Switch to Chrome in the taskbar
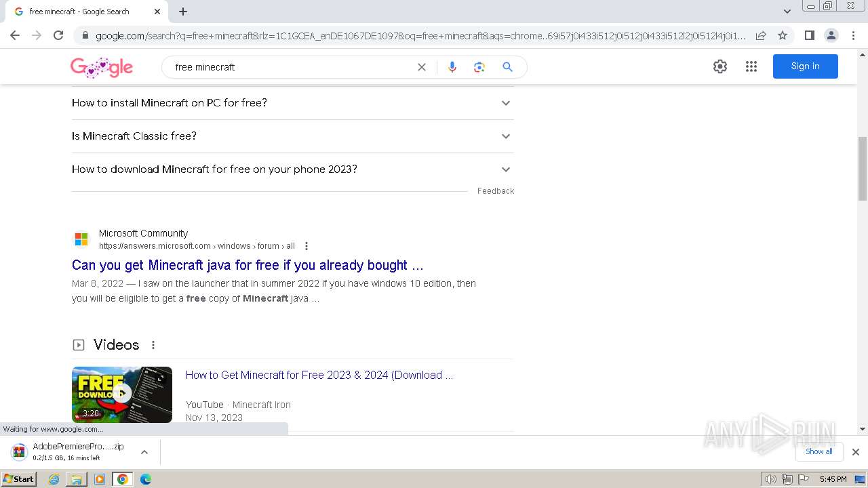Screen dimensions: 868x488 (123, 479)
